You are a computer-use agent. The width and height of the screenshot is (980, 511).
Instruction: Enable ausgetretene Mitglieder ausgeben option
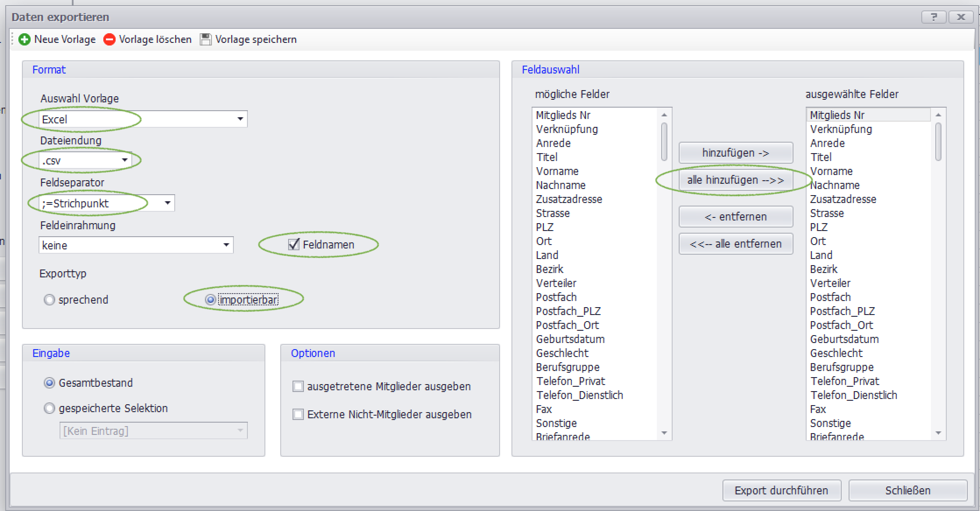298,386
